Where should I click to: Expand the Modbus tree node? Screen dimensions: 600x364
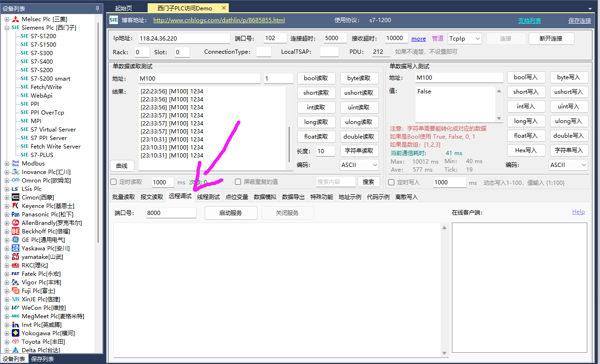[x=7, y=164]
